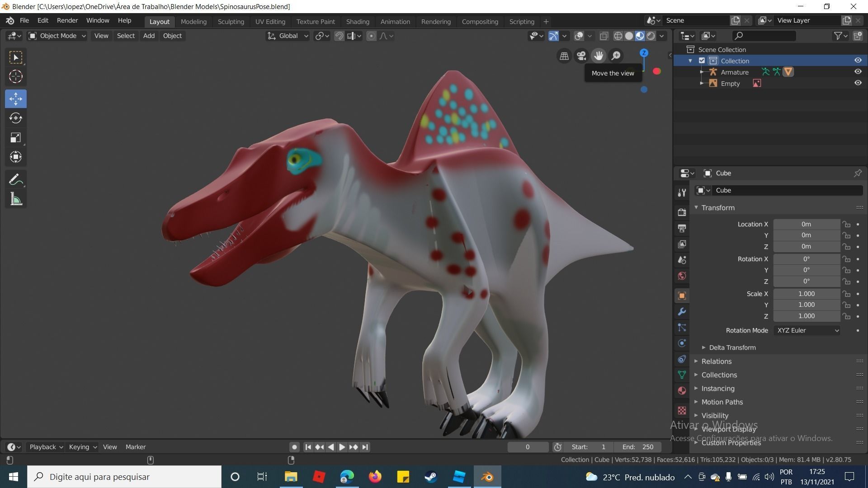
Task: Activate the 3D Cursor tool
Action: 16,77
